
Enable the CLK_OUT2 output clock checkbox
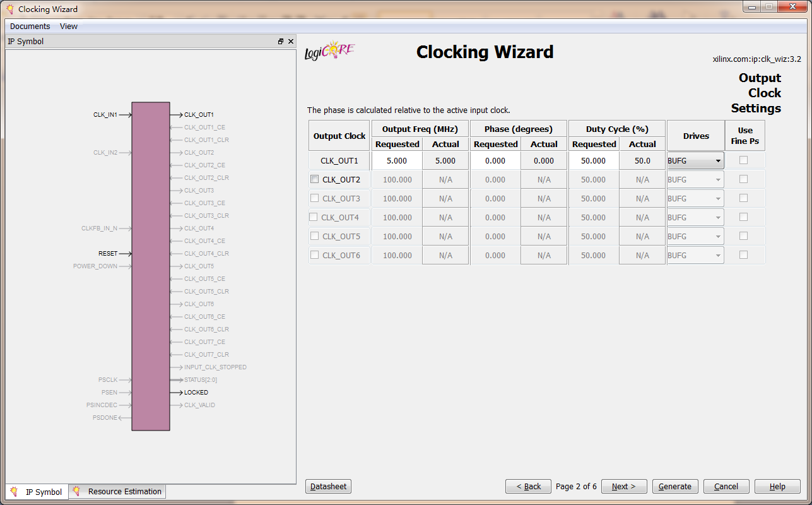tap(315, 179)
